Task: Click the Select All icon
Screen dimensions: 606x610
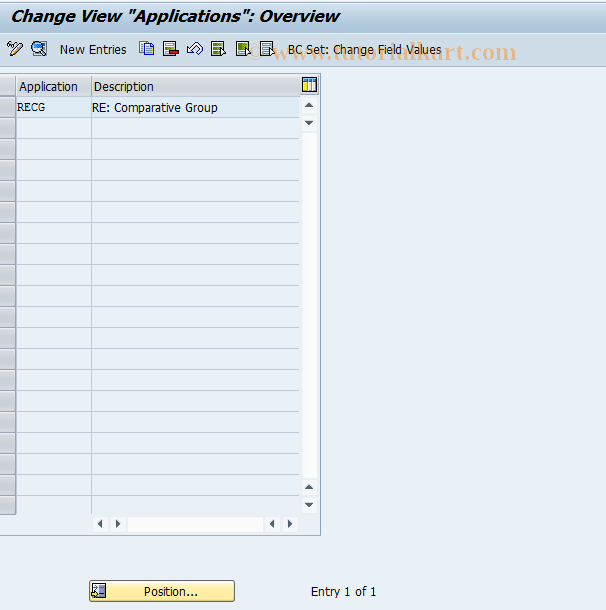Action: [x=218, y=49]
